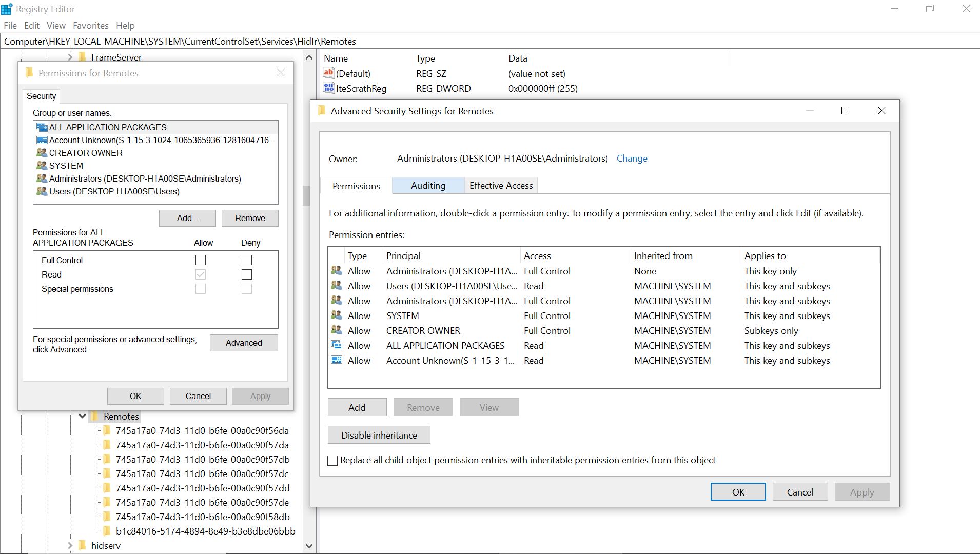The image size is (980, 554).
Task: Check Deny for Full Control
Action: (247, 260)
